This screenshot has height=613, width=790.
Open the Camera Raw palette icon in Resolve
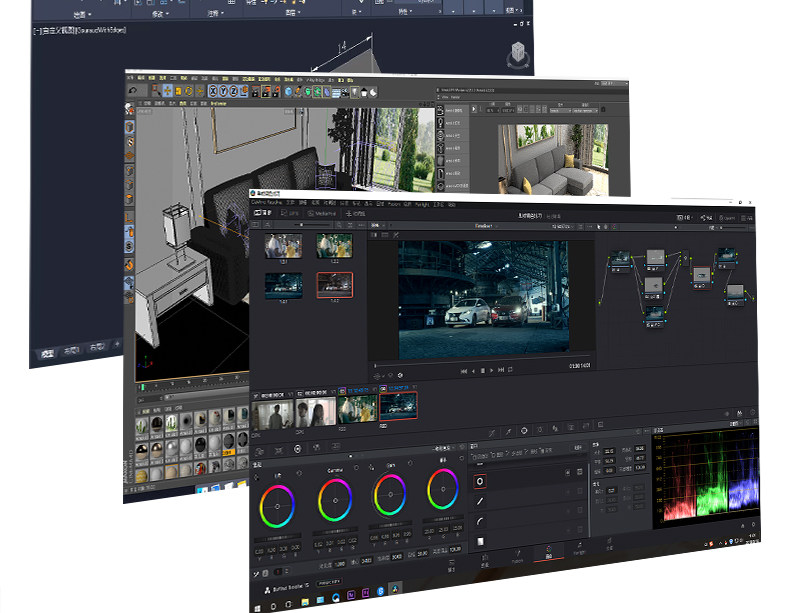pyautogui.click(x=259, y=451)
